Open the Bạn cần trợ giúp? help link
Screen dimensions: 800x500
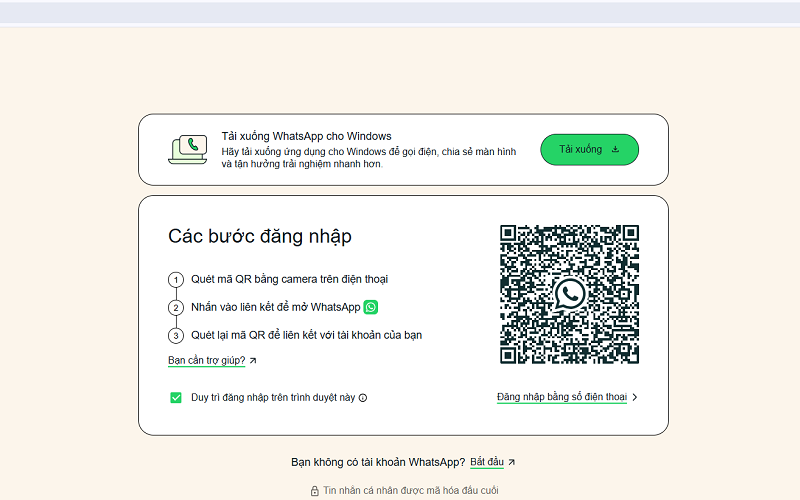point(206,360)
